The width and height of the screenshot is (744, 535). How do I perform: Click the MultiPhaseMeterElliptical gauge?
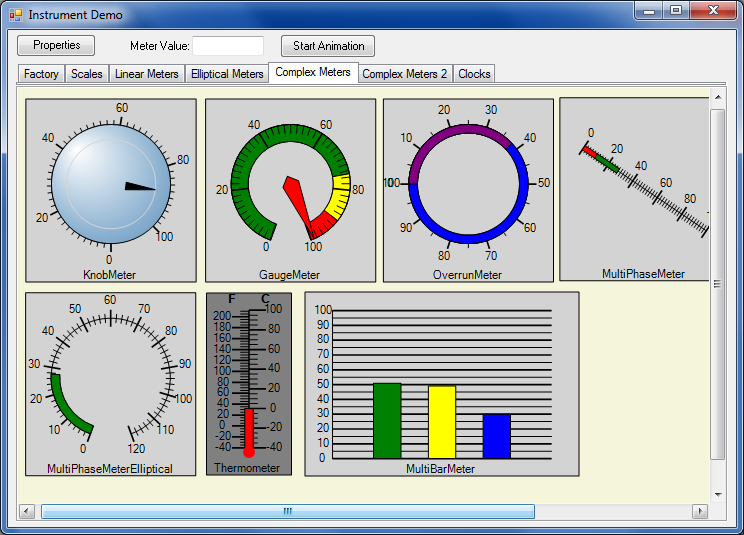click(110, 380)
